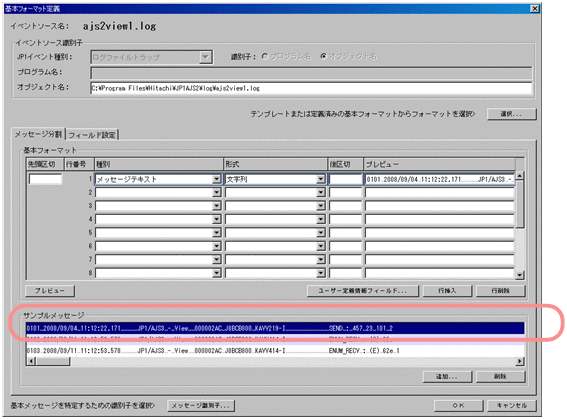Switch to the フィールド設定 tab
Image resolution: width=567 pixels, height=420 pixels.
[92, 135]
